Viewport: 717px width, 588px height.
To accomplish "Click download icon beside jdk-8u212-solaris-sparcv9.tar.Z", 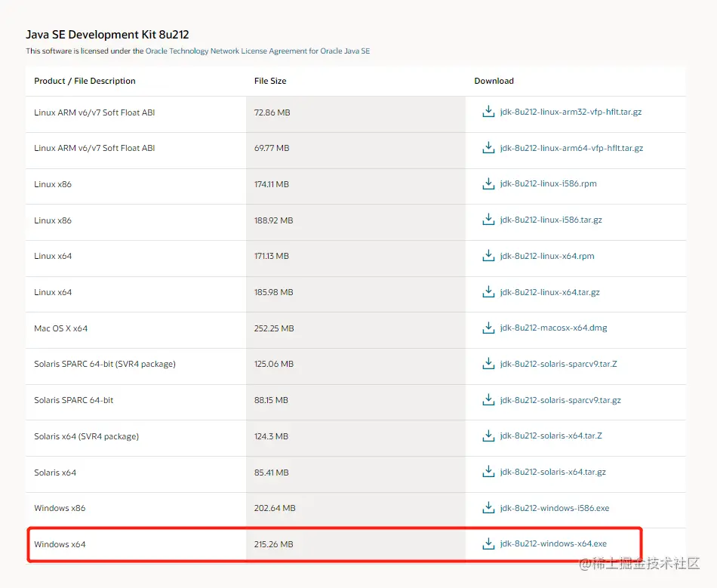I will (488, 364).
